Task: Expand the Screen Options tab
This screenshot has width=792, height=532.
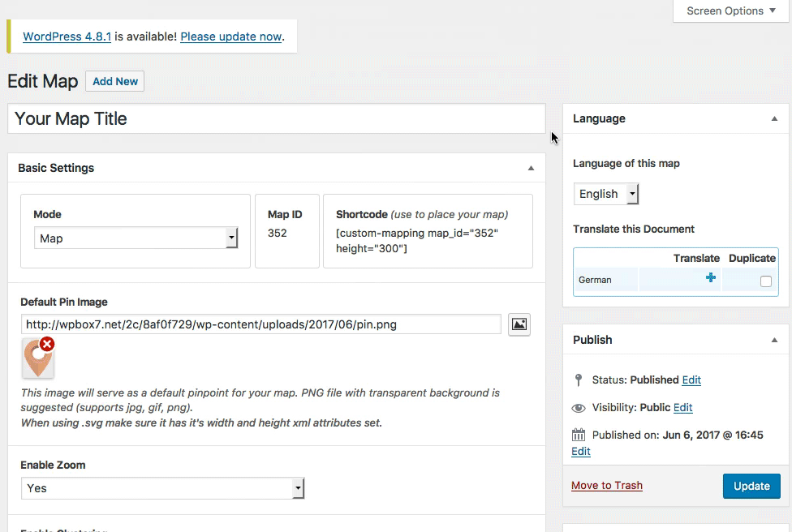Action: coord(730,11)
